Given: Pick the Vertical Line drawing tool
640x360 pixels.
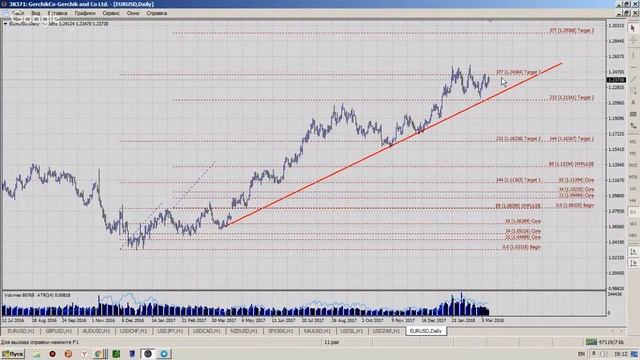Looking at the screenshot, I should (x=633, y=55).
